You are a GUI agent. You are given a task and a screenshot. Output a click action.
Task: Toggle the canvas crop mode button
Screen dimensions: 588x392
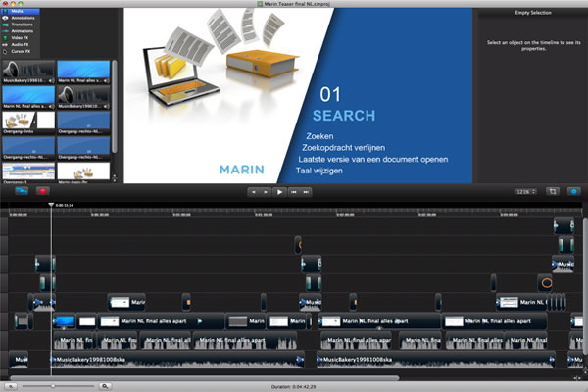pos(553,192)
